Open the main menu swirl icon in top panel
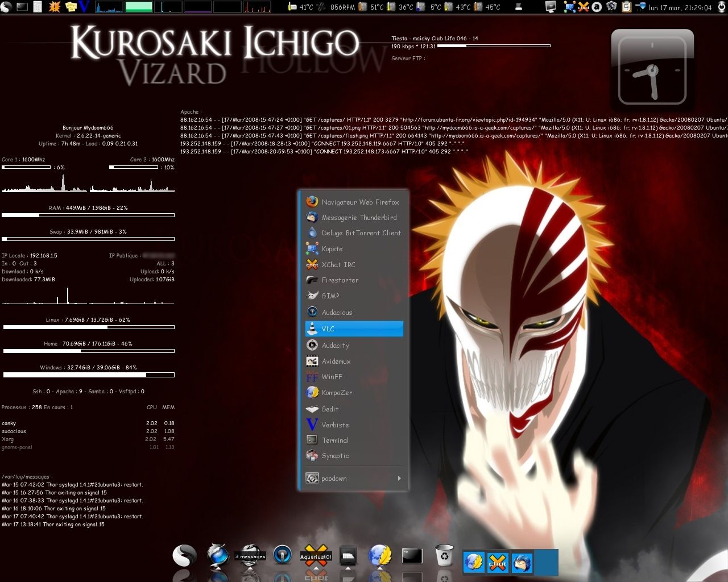 pos(6,7)
